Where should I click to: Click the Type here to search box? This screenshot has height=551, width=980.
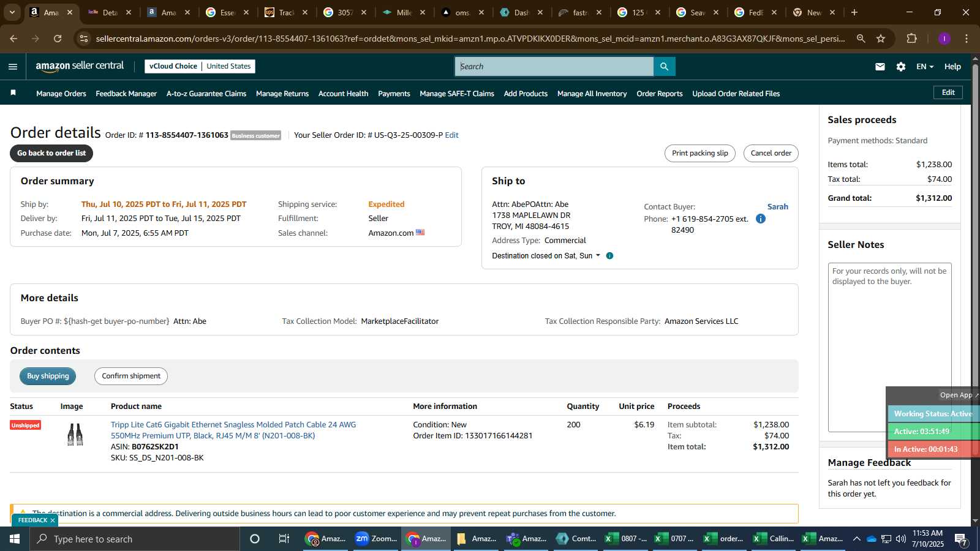135,539
